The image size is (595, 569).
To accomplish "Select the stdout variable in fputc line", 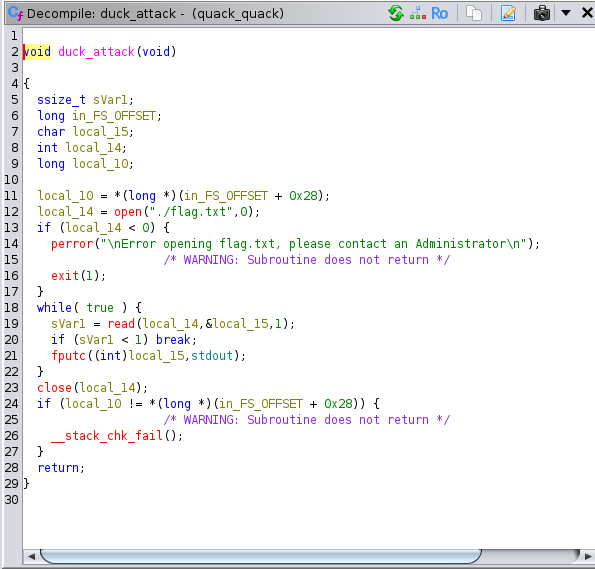I will 212,356.
